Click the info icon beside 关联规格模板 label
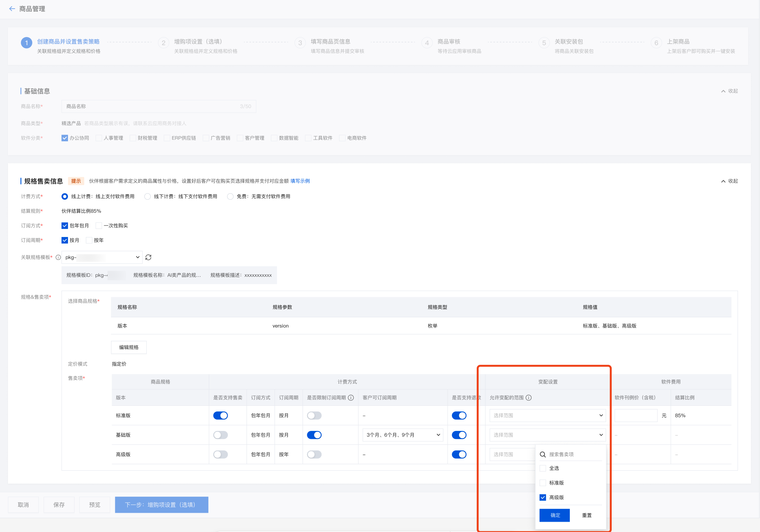The width and height of the screenshot is (760, 532). click(x=58, y=257)
